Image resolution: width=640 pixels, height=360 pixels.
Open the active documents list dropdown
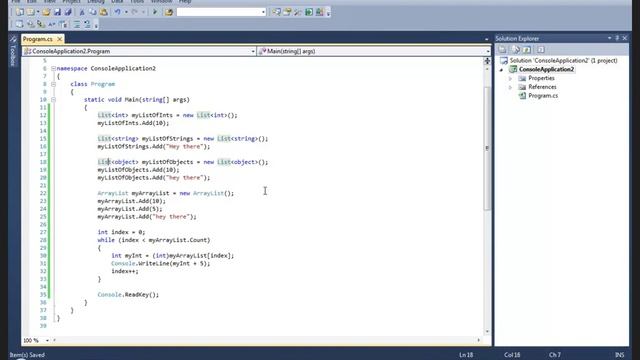tap(487, 39)
